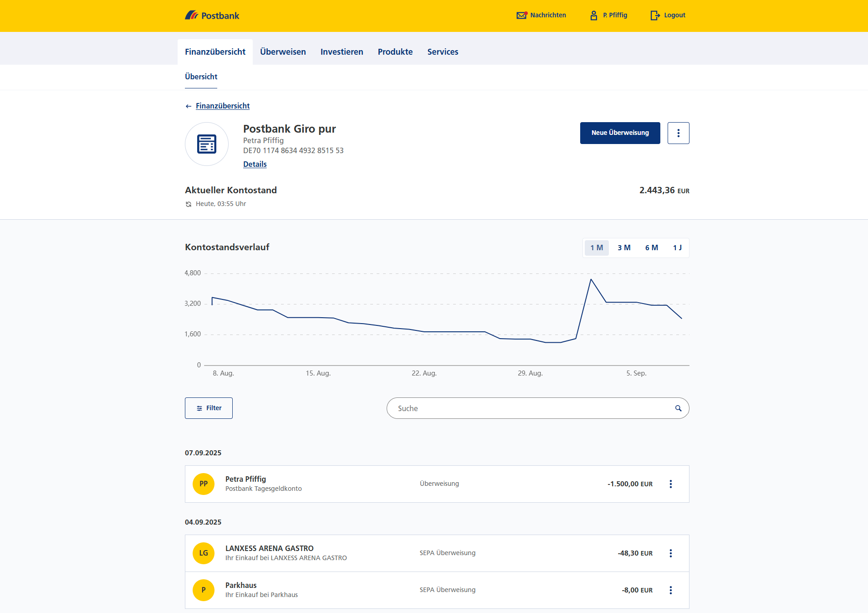Click the P. Pfiffig user profile icon
The image size is (868, 613).
(594, 15)
